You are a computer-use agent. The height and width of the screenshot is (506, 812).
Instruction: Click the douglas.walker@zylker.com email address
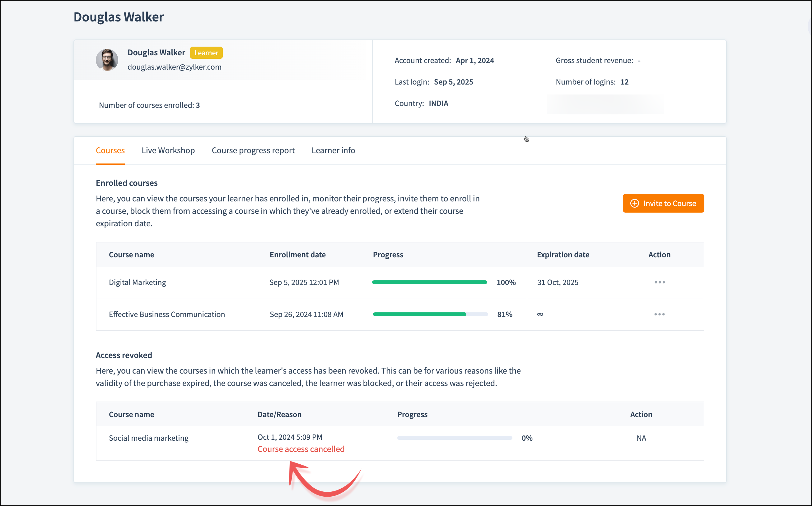(174, 67)
